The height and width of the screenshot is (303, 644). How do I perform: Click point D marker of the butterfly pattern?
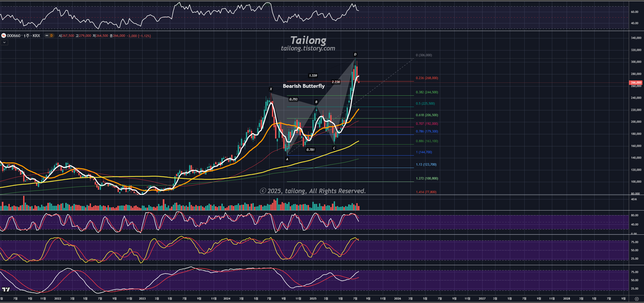pos(355,54)
